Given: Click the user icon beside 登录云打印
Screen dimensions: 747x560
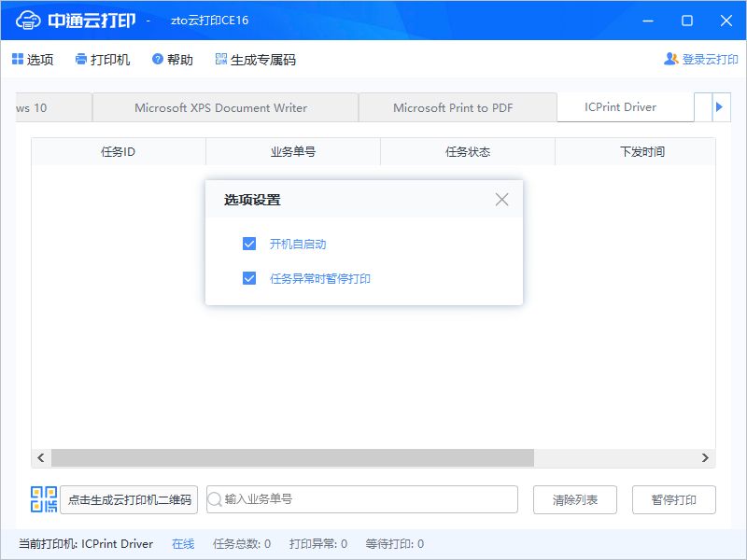Looking at the screenshot, I should pyautogui.click(x=669, y=58).
